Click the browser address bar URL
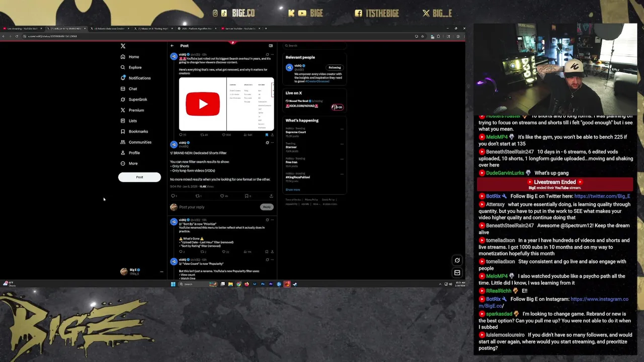Screen dimensions: 644x362 point(52,36)
